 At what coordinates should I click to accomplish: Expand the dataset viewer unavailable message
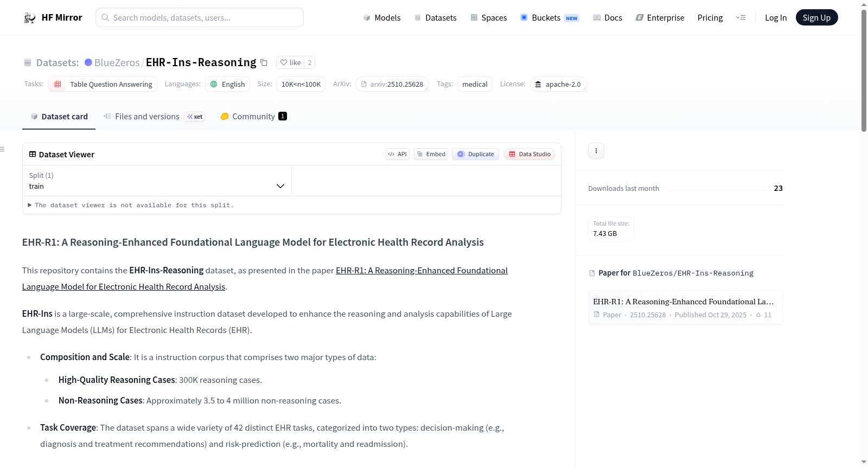[131, 205]
